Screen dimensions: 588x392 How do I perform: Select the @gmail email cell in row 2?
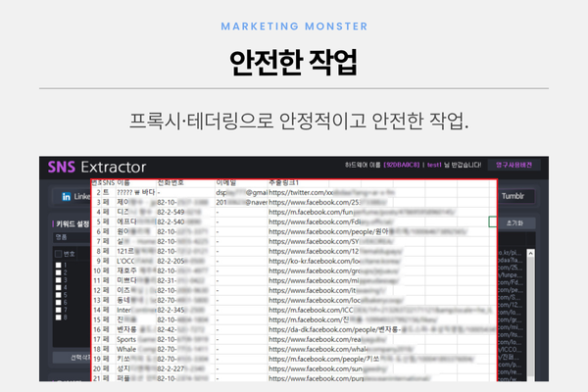(x=241, y=192)
